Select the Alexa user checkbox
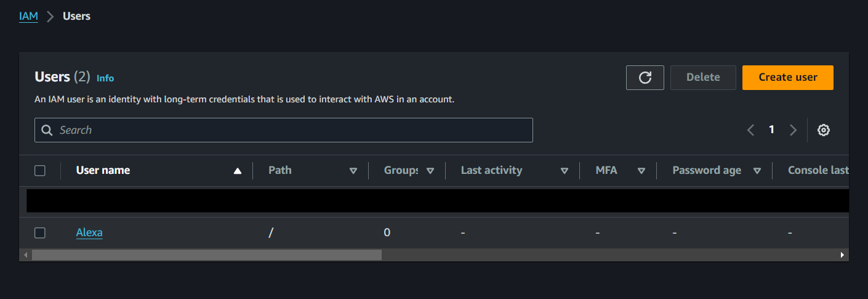 pyautogui.click(x=40, y=232)
